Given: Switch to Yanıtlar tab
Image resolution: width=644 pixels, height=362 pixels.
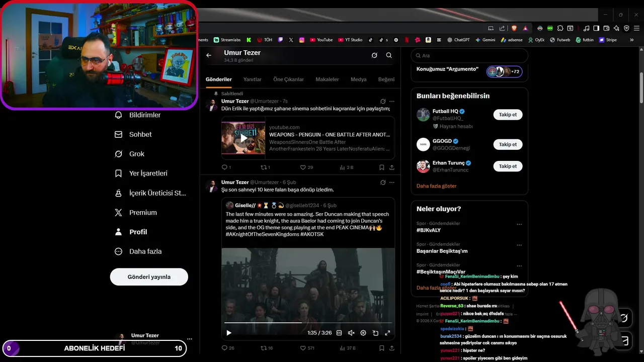Looking at the screenshot, I should pyautogui.click(x=253, y=79).
